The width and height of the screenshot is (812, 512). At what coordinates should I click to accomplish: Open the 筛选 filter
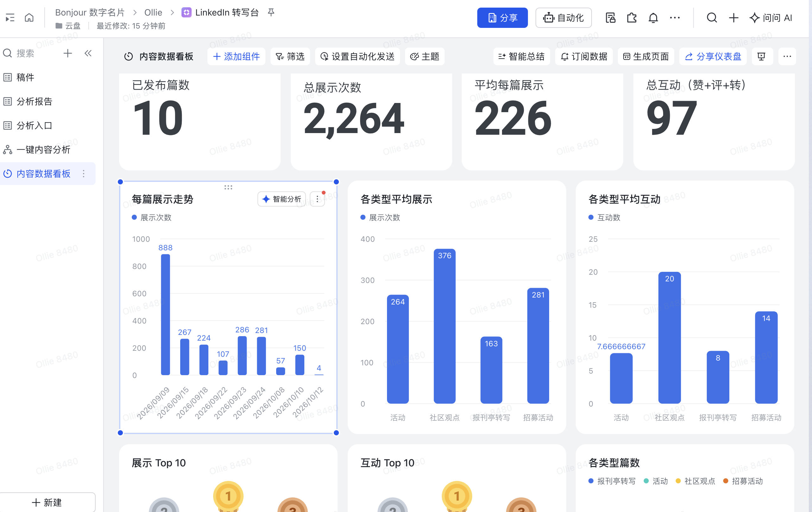pos(290,56)
